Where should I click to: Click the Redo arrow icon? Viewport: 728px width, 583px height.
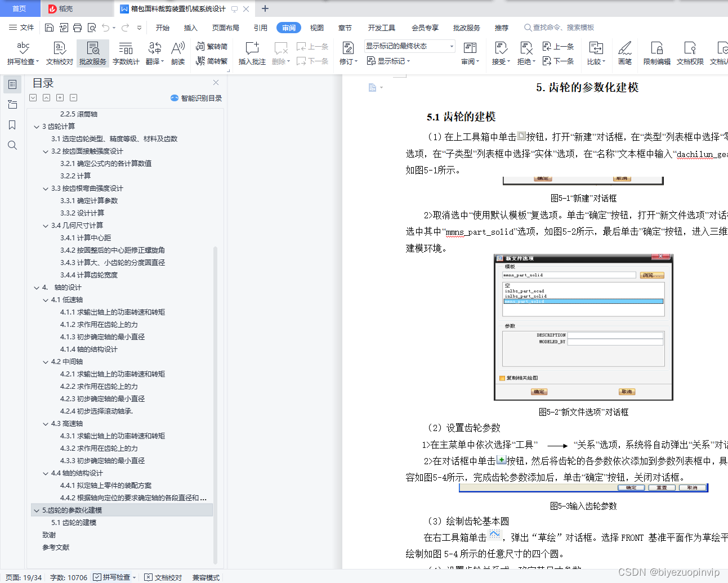[x=125, y=28]
